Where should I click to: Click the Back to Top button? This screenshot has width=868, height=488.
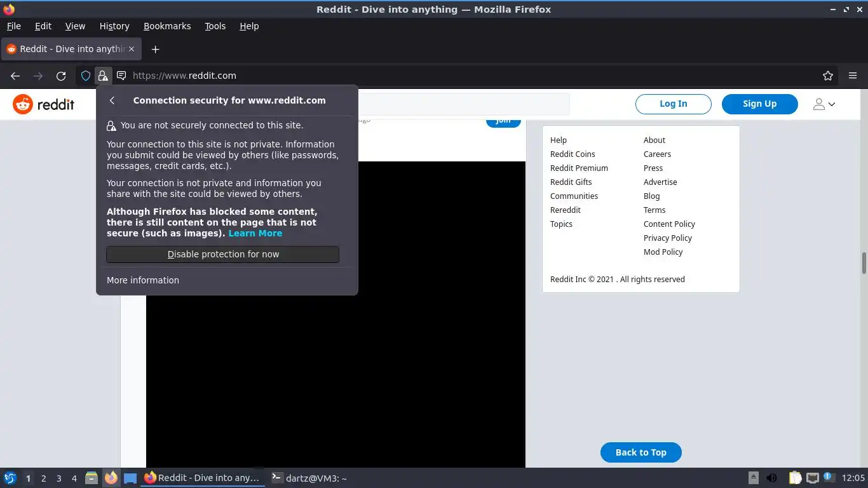point(641,452)
